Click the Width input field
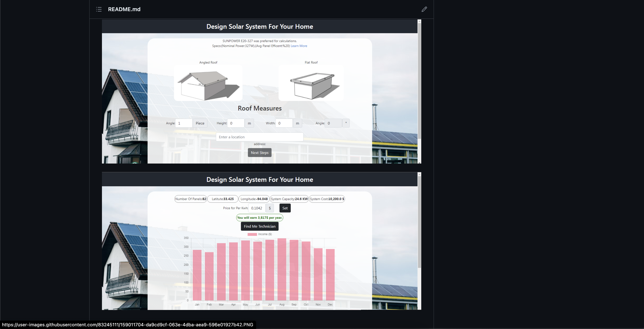Image resolution: width=644 pixels, height=329 pixels. pos(284,123)
